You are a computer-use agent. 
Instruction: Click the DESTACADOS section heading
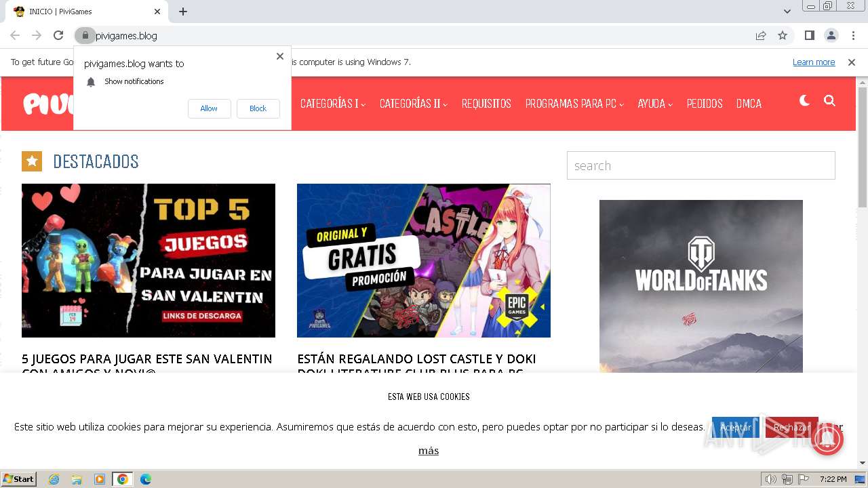(96, 161)
